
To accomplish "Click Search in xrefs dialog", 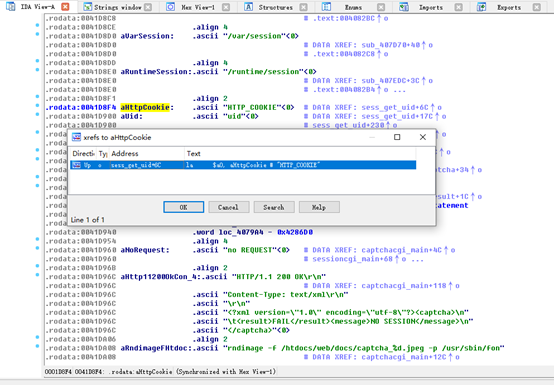I will 274,207.
